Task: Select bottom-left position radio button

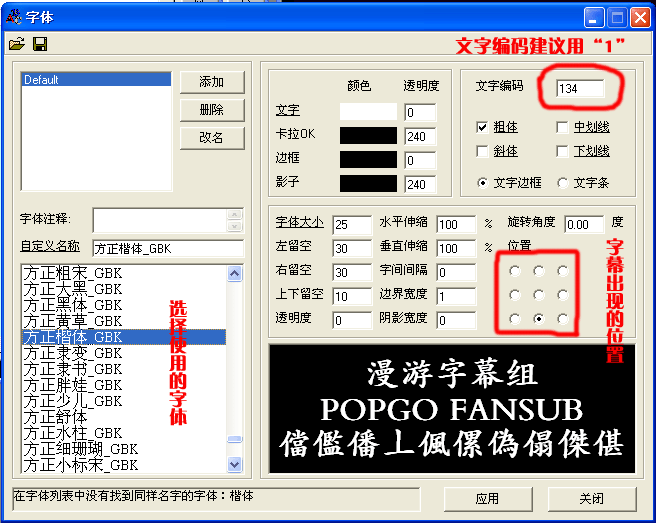Action: coord(515,319)
